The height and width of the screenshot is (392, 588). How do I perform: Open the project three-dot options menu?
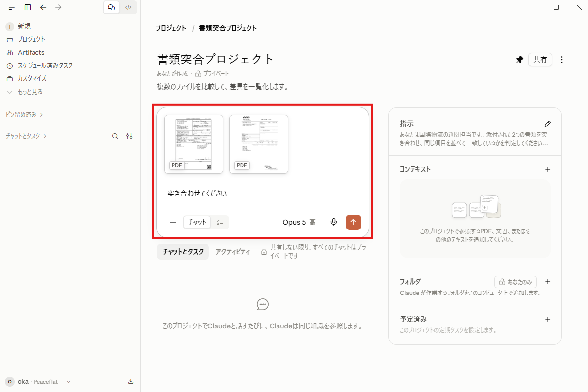562,60
